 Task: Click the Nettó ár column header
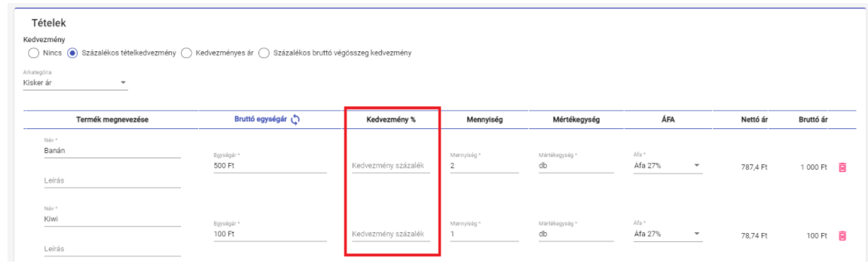click(x=754, y=120)
